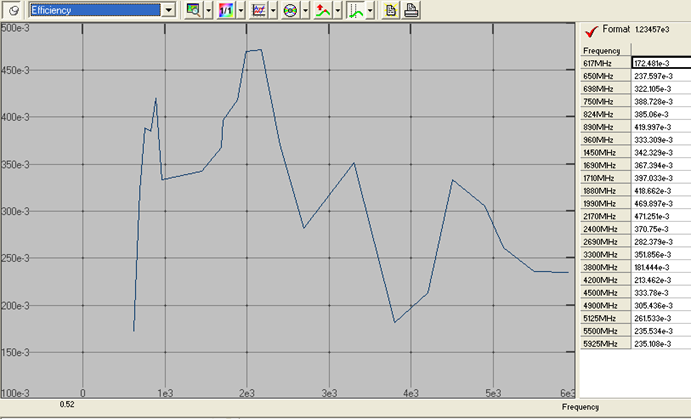Select the 4900MHz row
Image resolution: width=691 pixels, height=419 pixels.
click(606, 305)
